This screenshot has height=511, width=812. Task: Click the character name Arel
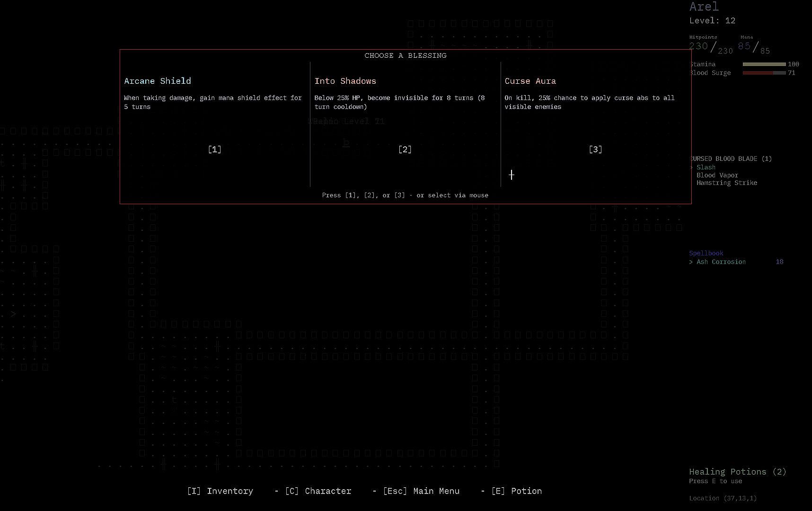[704, 7]
